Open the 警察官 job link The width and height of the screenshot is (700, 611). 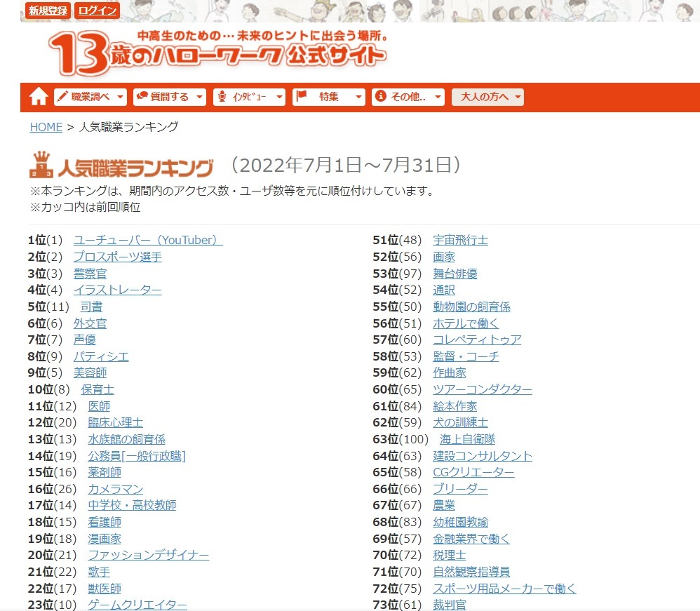pyautogui.click(x=90, y=274)
